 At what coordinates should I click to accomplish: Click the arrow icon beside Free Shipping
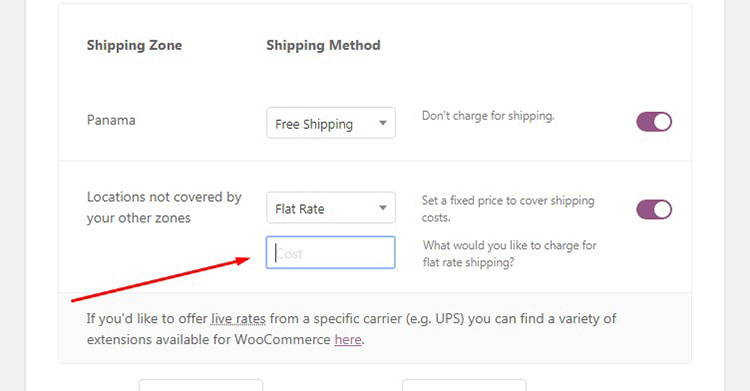coord(383,123)
